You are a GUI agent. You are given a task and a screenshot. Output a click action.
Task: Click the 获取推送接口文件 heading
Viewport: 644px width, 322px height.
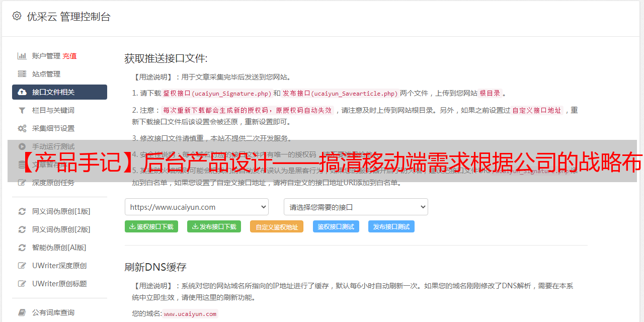166,58
